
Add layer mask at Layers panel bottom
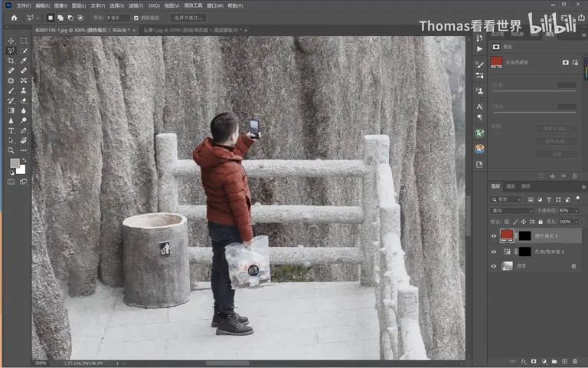tap(534, 361)
